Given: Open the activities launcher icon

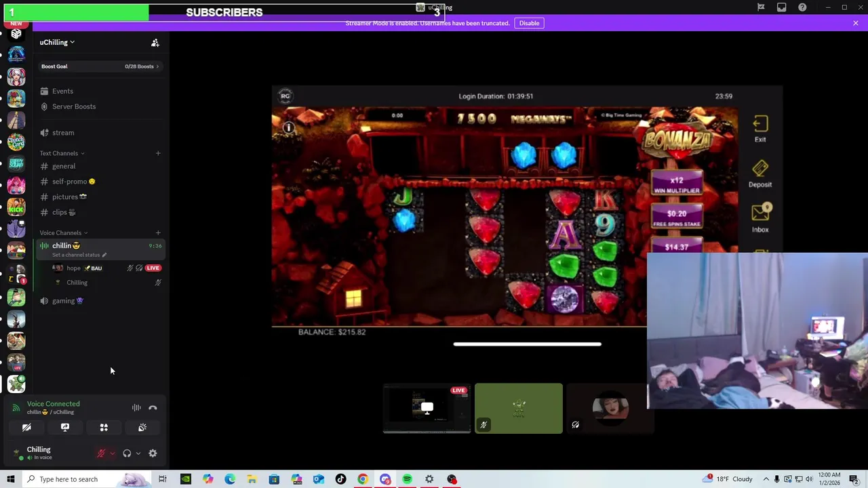Looking at the screenshot, I should click(104, 428).
